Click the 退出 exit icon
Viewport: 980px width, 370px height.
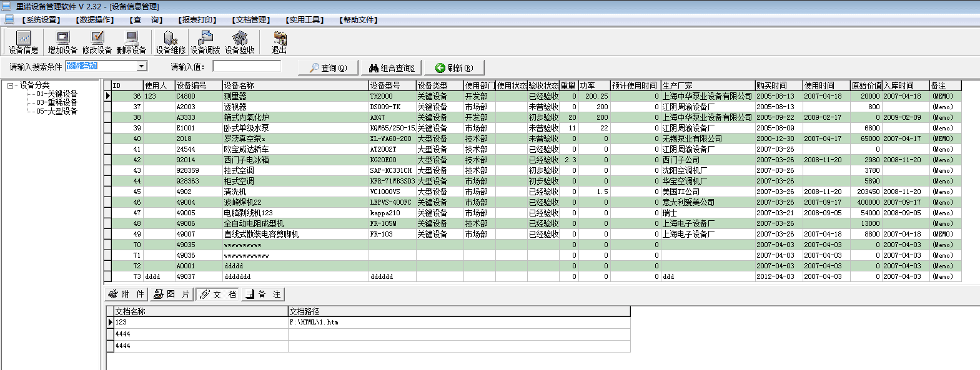tap(279, 42)
